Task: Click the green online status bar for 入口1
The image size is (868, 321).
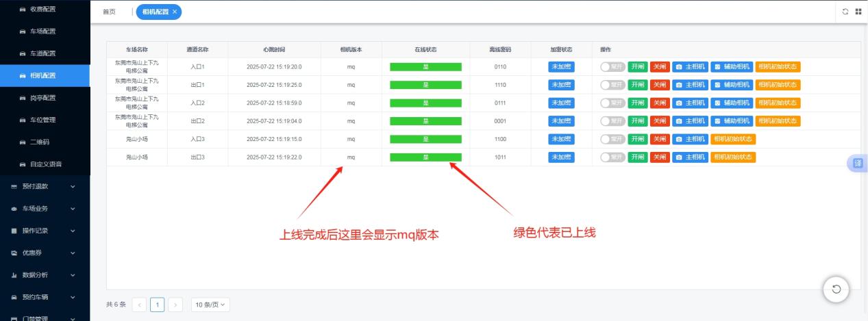Action: pyautogui.click(x=425, y=67)
